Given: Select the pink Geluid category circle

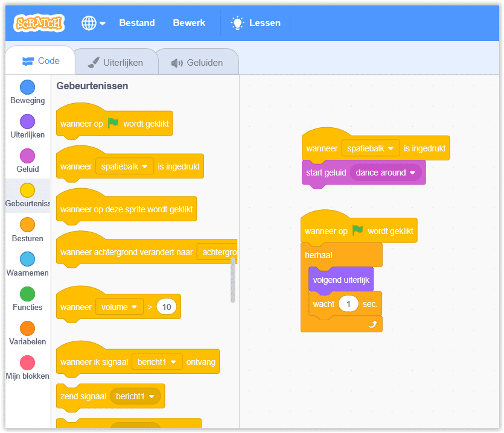Looking at the screenshot, I should coord(27,156).
